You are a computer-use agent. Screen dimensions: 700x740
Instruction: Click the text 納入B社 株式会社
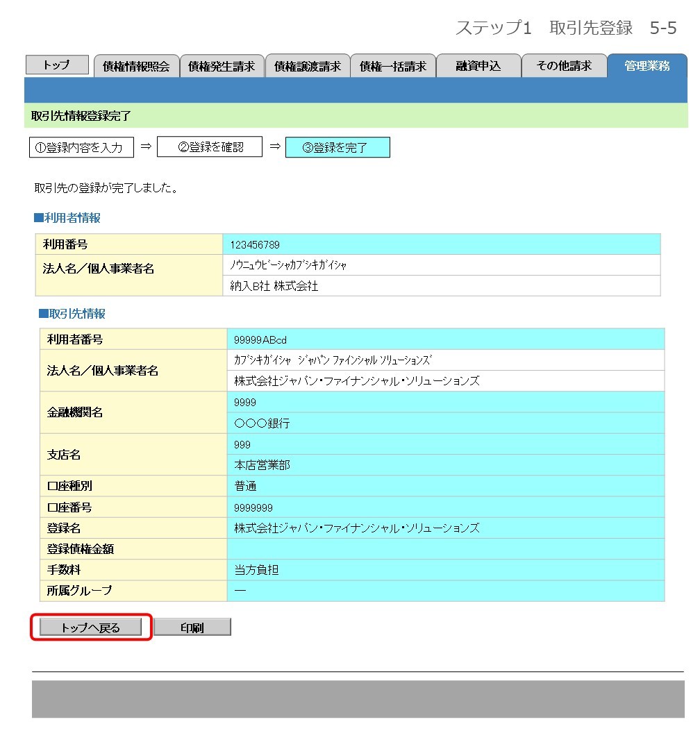click(274, 286)
